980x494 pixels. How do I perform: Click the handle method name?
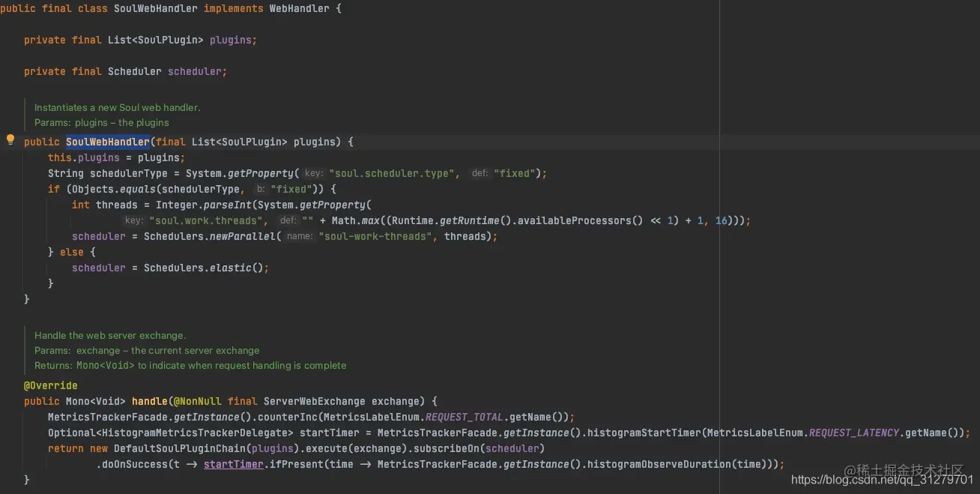(x=150, y=401)
